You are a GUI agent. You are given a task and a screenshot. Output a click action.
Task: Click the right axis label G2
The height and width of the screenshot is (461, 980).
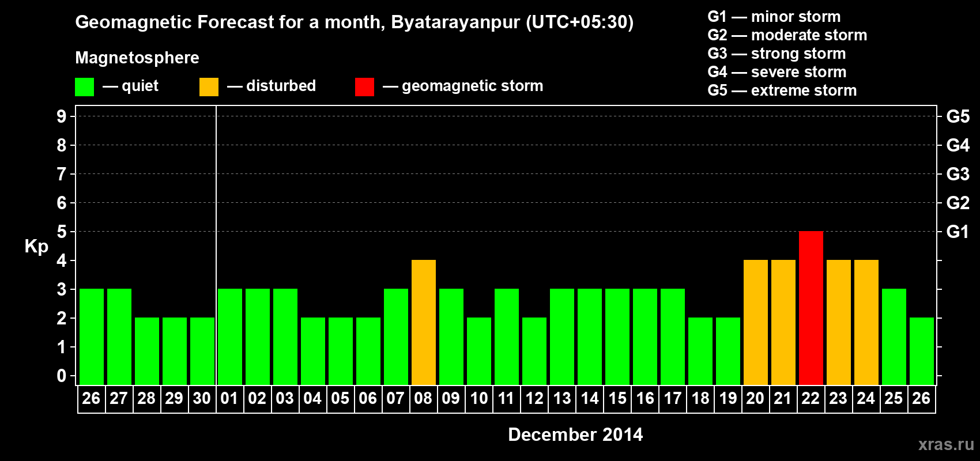click(958, 203)
